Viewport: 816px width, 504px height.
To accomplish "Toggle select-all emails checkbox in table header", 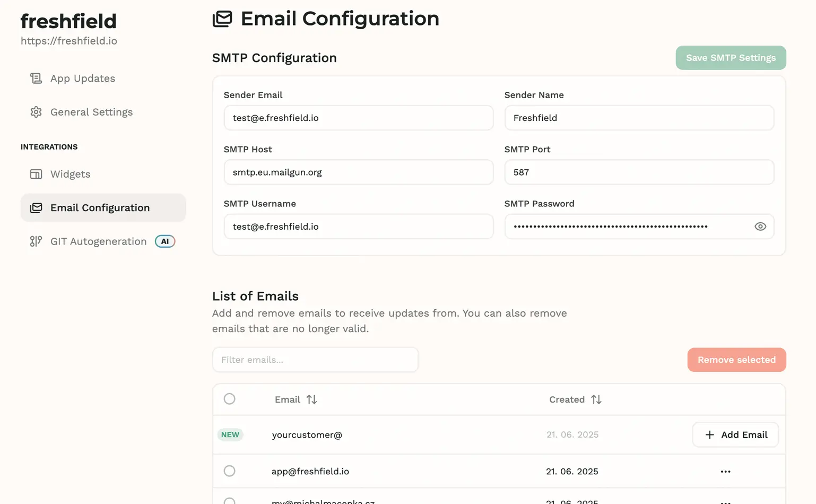I will point(229,399).
